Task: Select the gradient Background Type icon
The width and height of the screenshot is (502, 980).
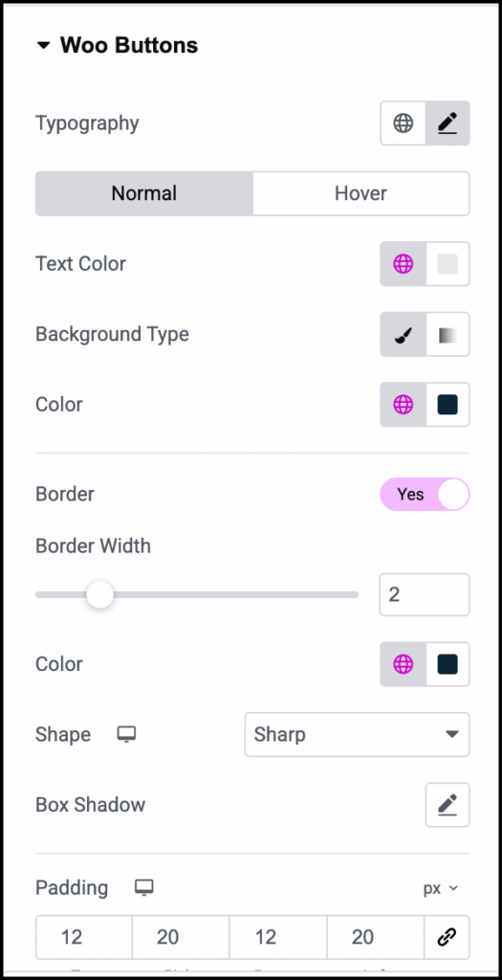Action: 447,335
